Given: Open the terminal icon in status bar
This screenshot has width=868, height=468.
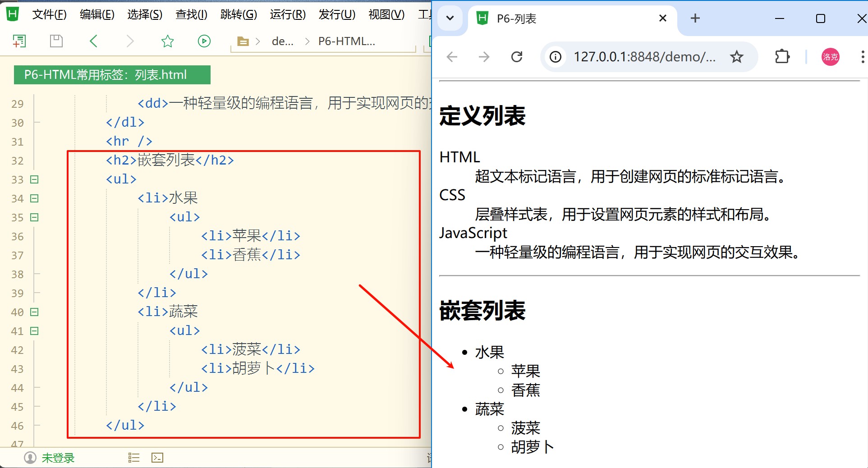Looking at the screenshot, I should 157,458.
